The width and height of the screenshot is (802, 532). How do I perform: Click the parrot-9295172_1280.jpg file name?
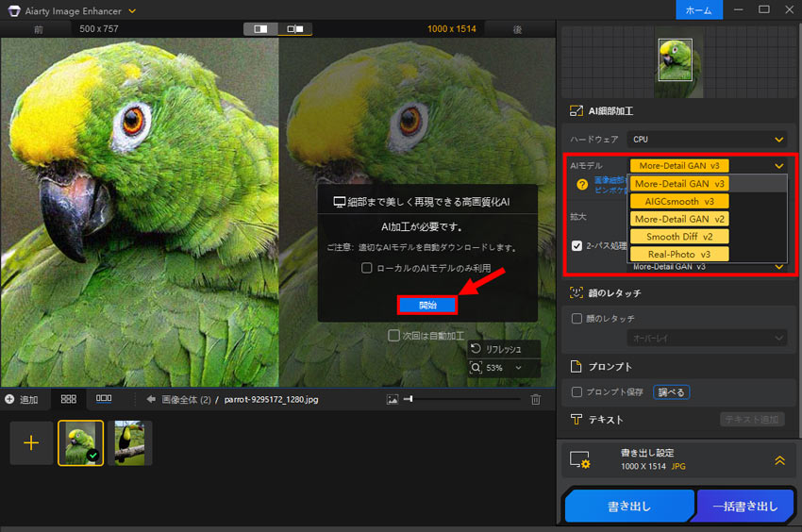tap(271, 400)
